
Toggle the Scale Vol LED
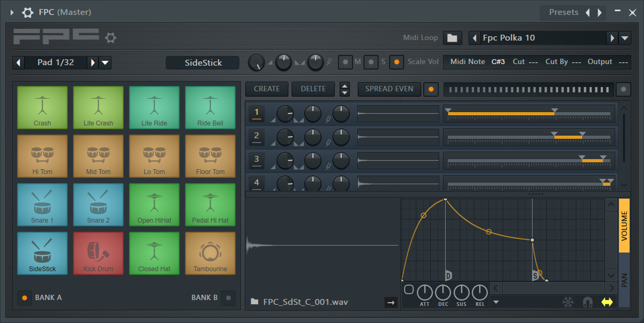coord(396,62)
